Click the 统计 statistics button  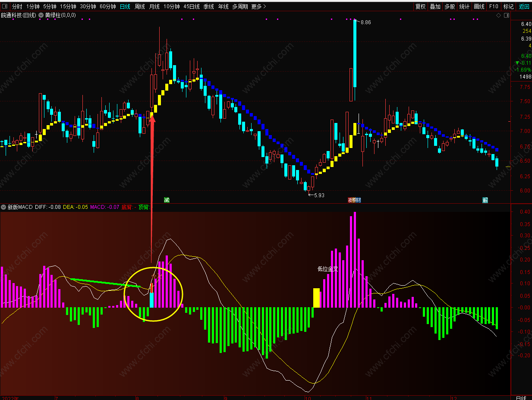pos(464,6)
